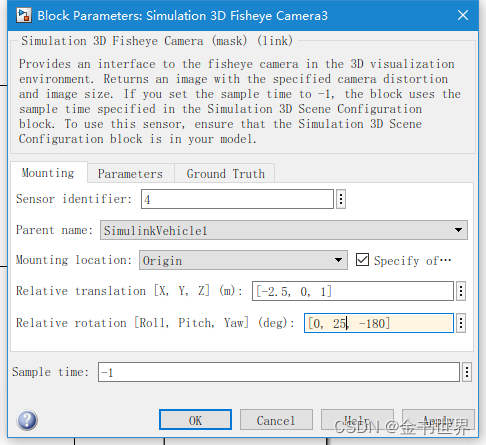Click the 'Mounting location:' label
Screen dimensions: 486x445
(x=74, y=260)
